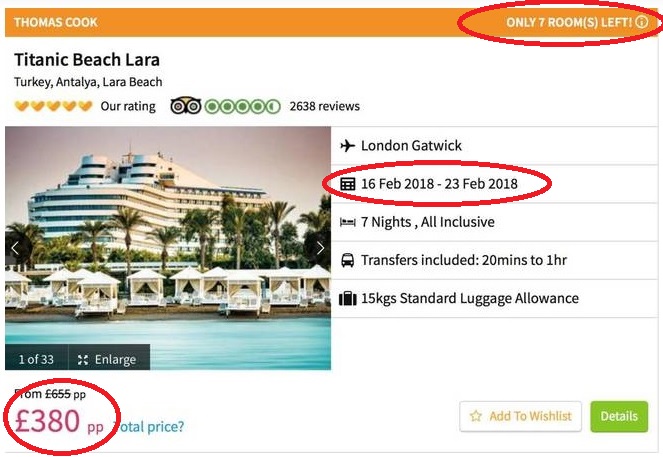This screenshot has width=663, height=457.
Task: Advance to the next hotel photo
Action: 320,248
